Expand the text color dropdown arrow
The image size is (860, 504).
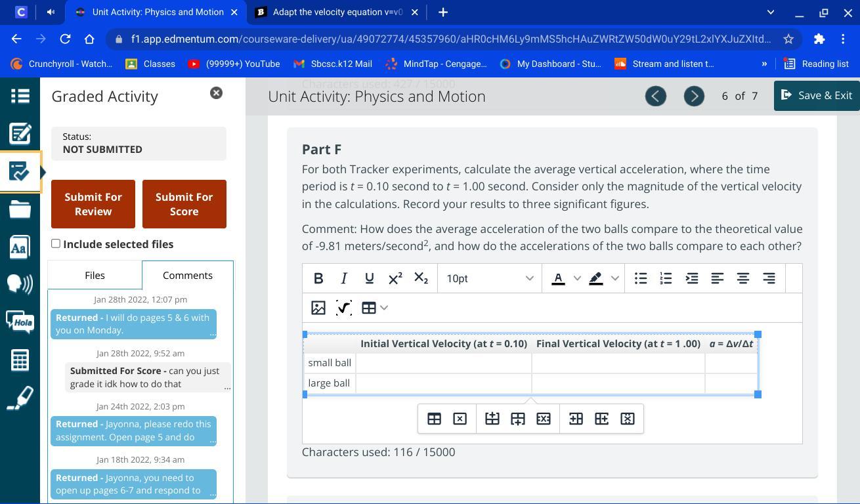point(577,278)
